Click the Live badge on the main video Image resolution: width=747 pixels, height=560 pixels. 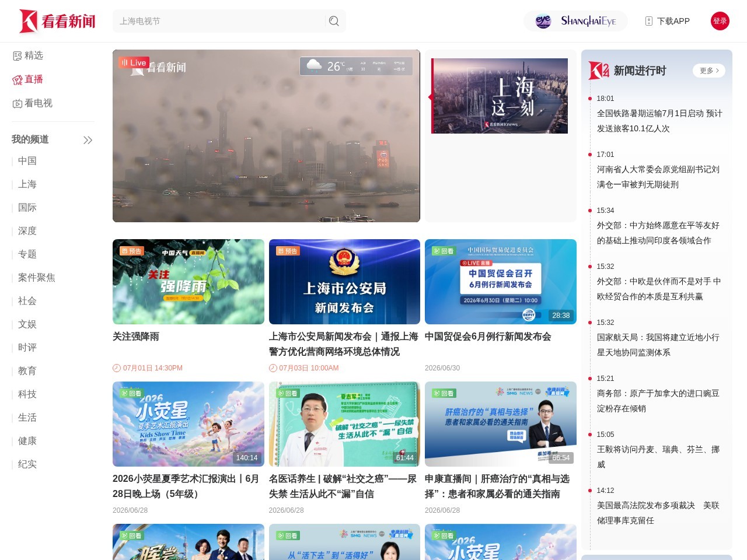click(x=134, y=62)
